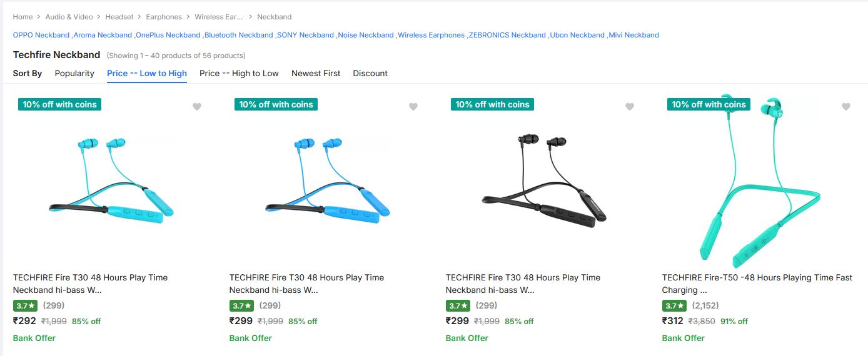
Task: Navigate to Earphones breadcrumb category
Action: coord(164,17)
